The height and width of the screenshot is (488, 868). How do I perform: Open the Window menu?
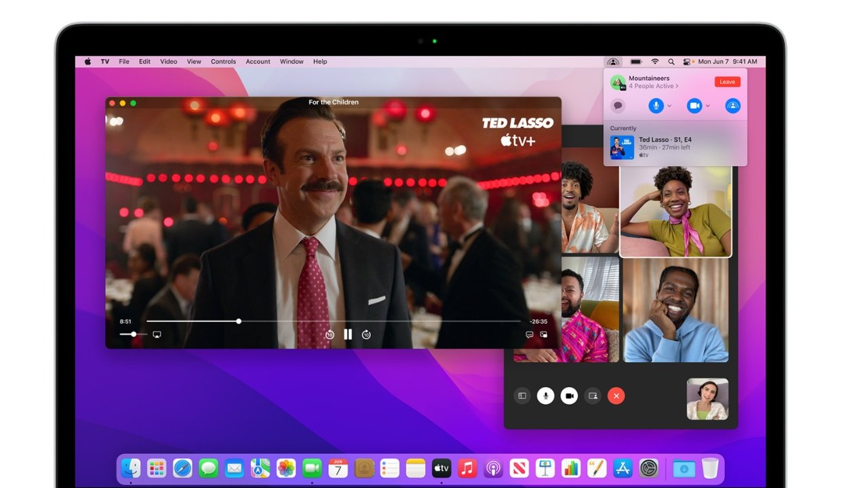point(292,62)
